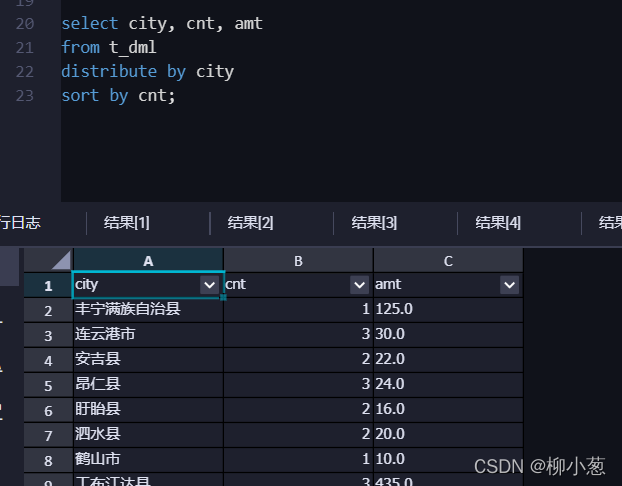Click the select-all triangle corner icon
This screenshot has height=486, width=622.
point(61,260)
